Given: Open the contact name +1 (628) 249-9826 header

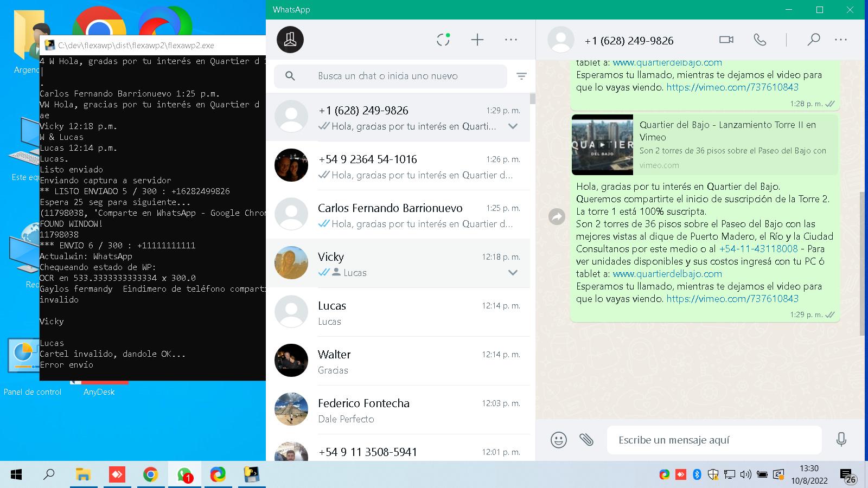Looking at the screenshot, I should pyautogui.click(x=629, y=41).
